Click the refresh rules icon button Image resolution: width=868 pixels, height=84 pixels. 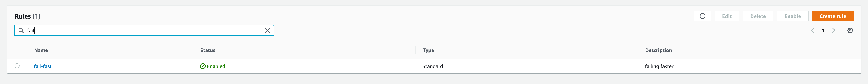(702, 16)
